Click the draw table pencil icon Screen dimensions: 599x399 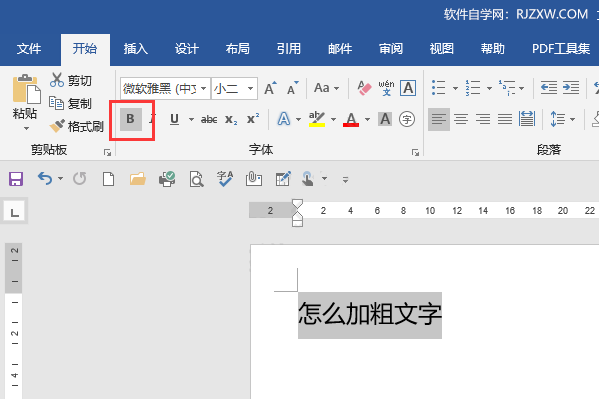[283, 178]
